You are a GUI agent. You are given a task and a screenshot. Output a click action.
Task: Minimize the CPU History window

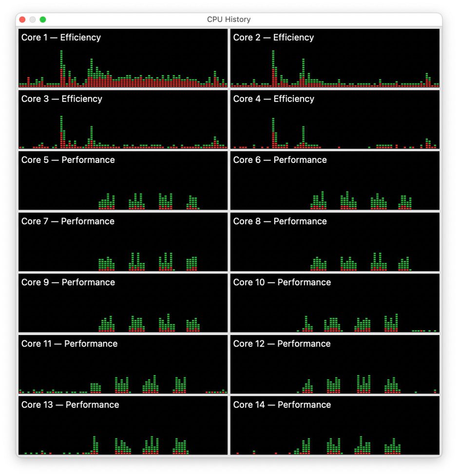coord(33,20)
